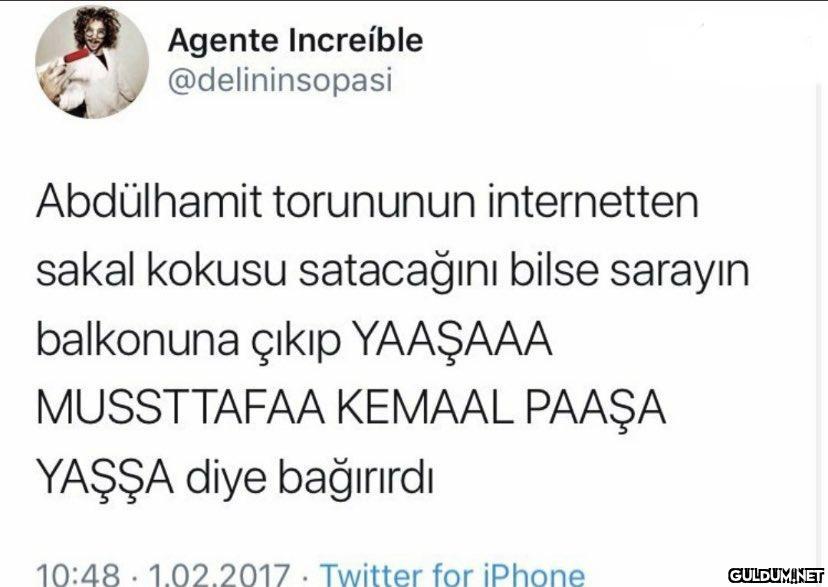828x587 pixels.
Task: Click the word Abdülhamit in the tweet
Action: click(x=149, y=202)
